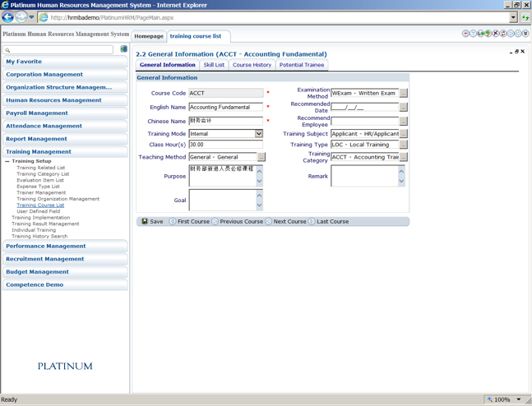Expand Recruitment Management section

pos(65,259)
